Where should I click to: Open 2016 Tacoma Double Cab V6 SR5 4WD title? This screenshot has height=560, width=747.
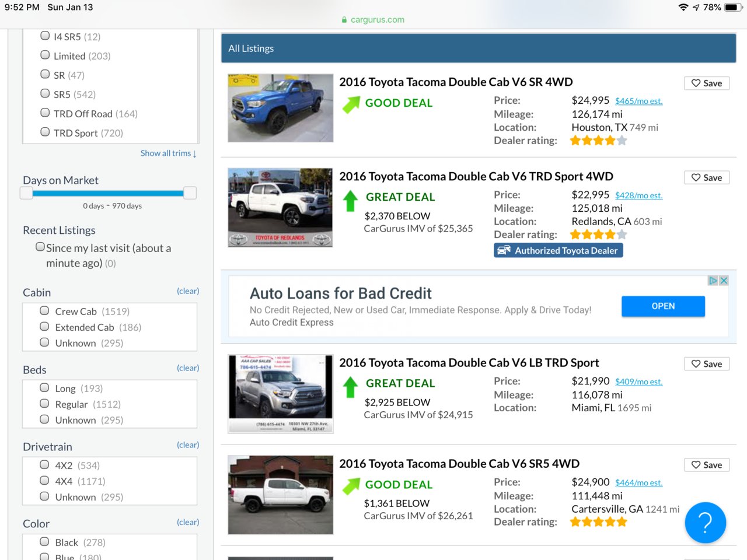[x=459, y=464]
